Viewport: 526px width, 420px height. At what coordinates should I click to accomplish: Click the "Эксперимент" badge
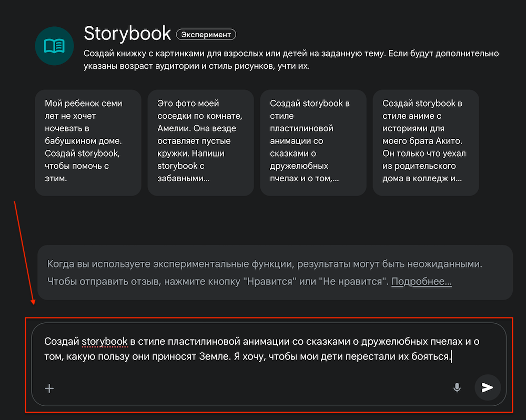[206, 35]
